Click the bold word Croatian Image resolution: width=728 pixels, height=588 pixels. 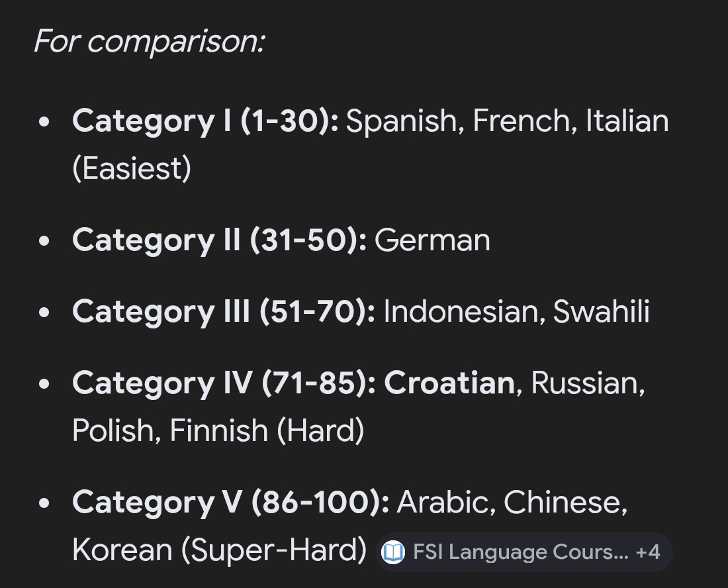[x=449, y=383]
